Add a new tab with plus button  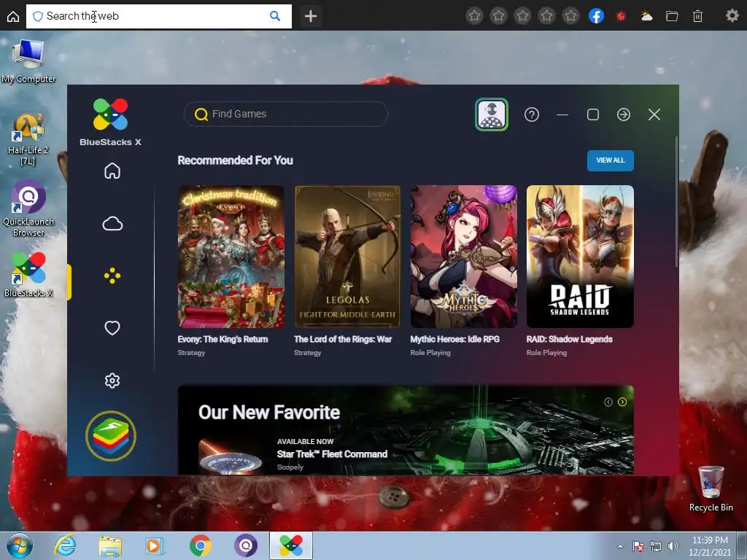click(x=311, y=16)
